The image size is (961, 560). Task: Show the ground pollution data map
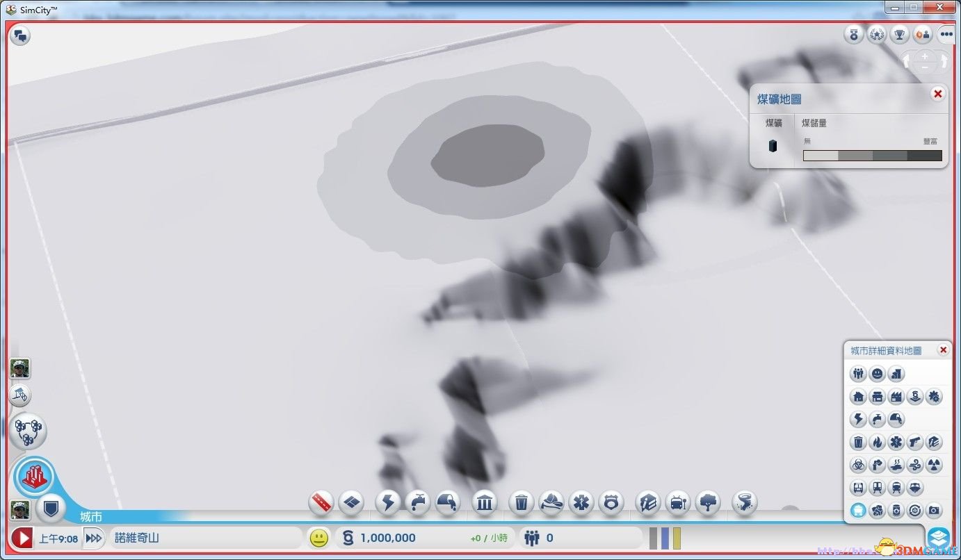(x=896, y=464)
